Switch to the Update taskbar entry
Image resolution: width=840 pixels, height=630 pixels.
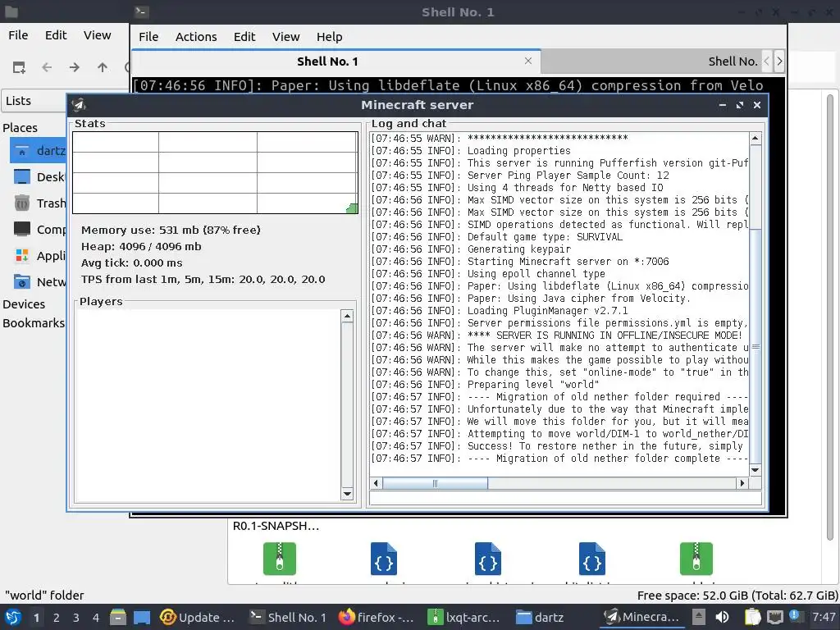click(197, 617)
